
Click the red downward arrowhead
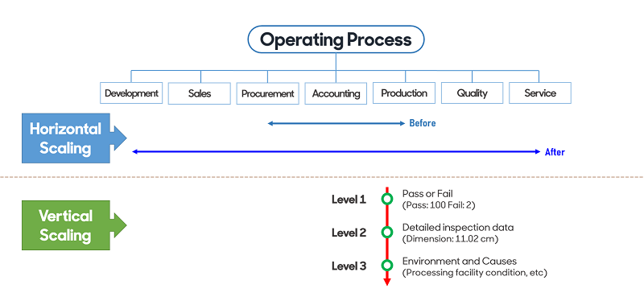[387, 281]
